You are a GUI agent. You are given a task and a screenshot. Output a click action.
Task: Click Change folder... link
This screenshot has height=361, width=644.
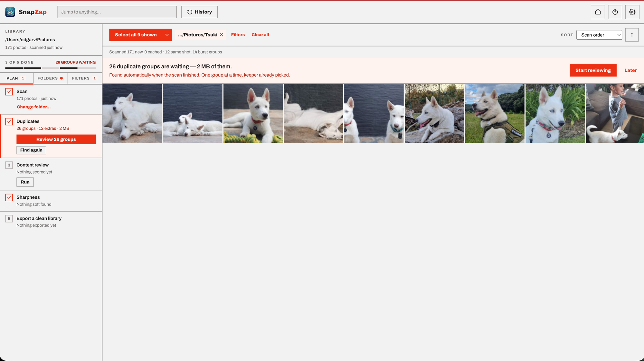(33, 107)
